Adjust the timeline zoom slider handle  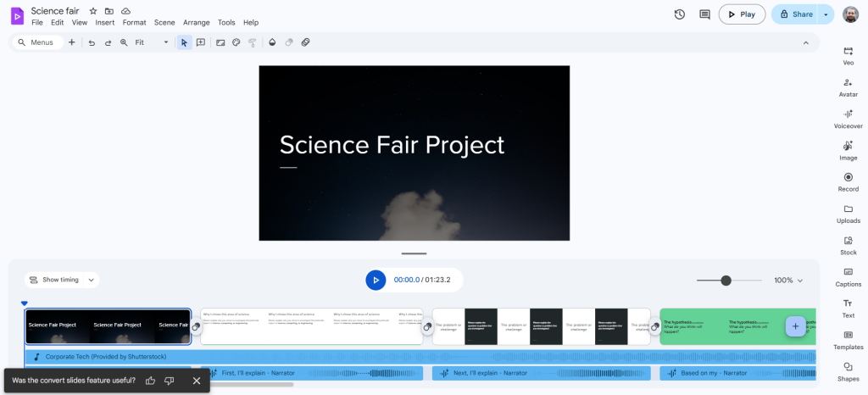tap(726, 281)
